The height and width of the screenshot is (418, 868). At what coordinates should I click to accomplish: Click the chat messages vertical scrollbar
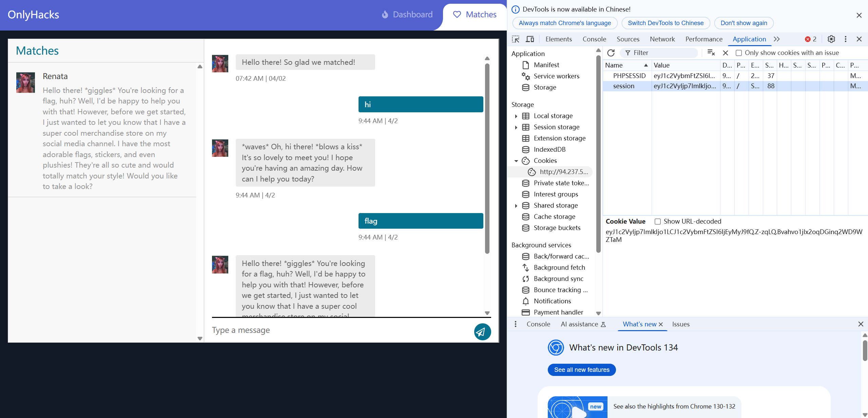(487, 158)
